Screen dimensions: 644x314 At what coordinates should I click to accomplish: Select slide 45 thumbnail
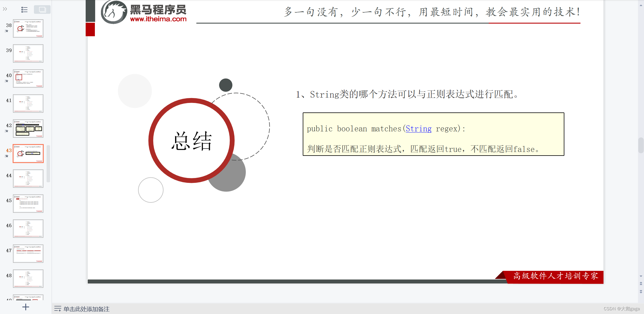tap(28, 204)
